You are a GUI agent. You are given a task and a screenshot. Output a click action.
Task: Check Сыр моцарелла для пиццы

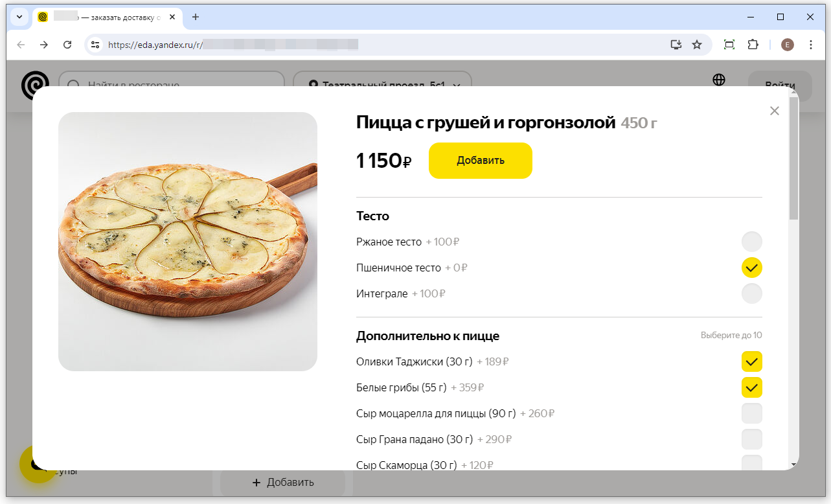752,413
